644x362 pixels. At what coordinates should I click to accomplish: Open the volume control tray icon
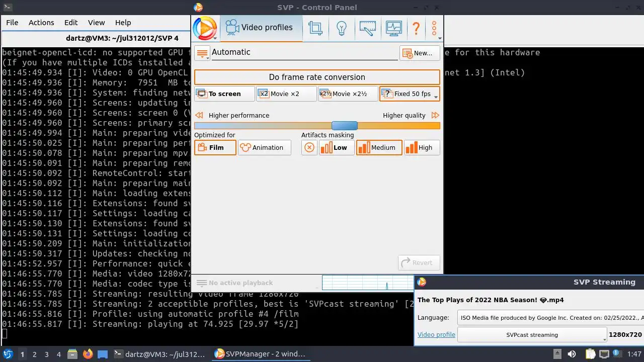click(572, 354)
